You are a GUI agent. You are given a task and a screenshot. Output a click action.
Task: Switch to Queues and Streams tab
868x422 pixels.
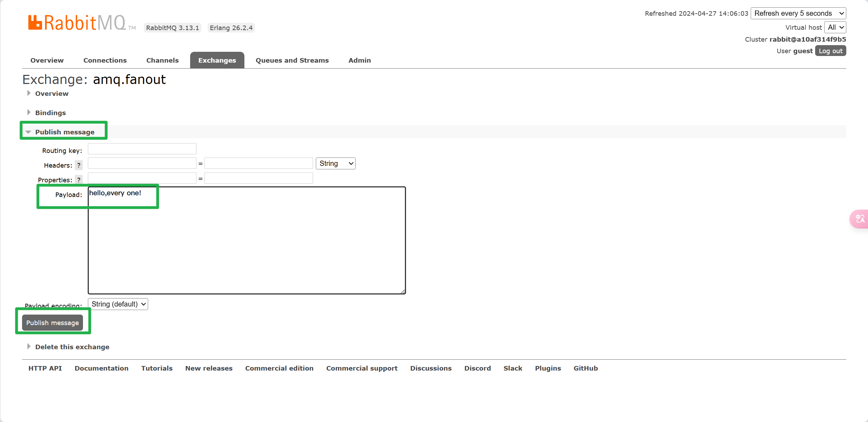tap(292, 60)
